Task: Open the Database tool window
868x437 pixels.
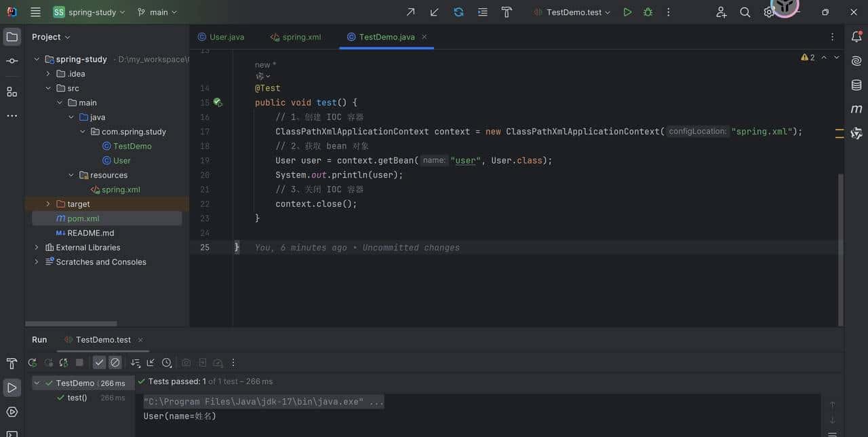Action: pyautogui.click(x=856, y=85)
